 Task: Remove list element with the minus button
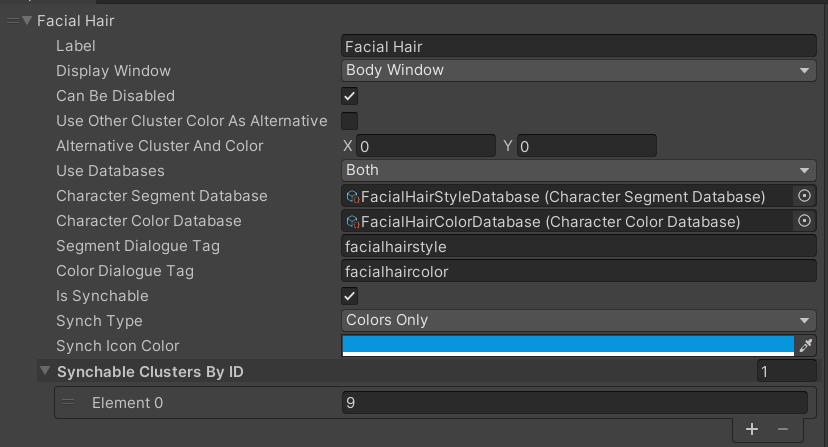[783, 429]
